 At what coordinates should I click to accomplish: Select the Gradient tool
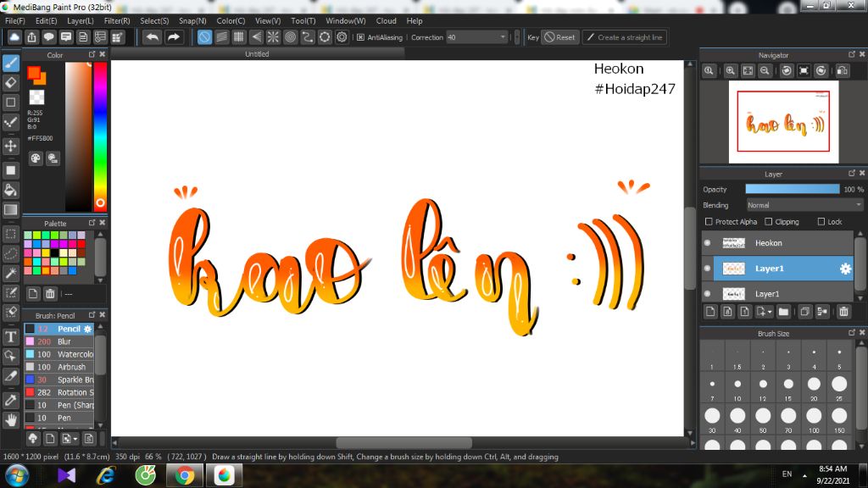coord(10,210)
